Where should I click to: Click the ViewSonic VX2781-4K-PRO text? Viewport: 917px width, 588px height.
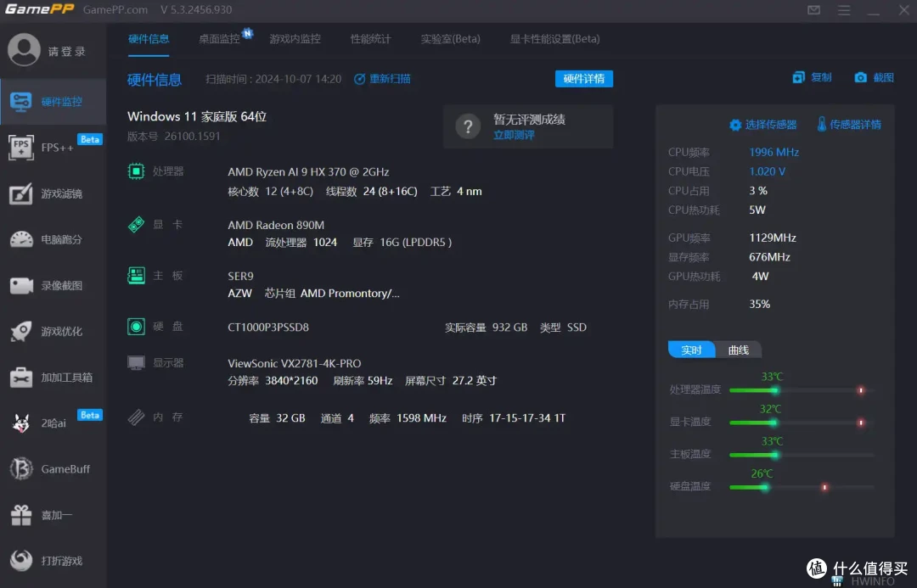click(x=294, y=363)
